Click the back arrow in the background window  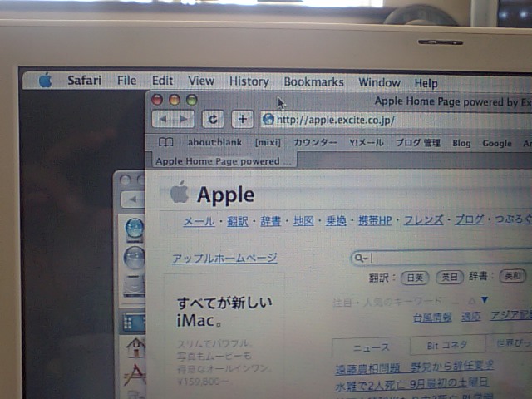coord(134,199)
